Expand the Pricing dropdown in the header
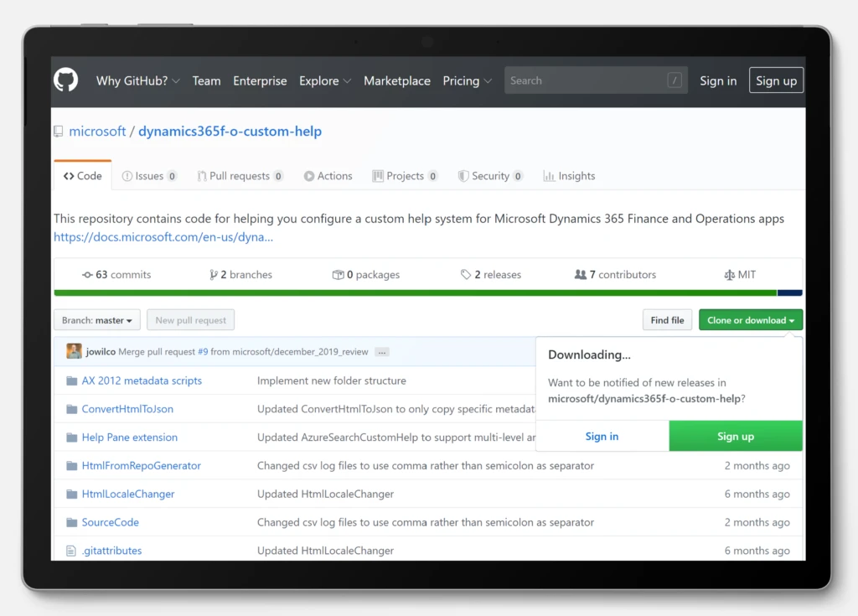Screen dimensions: 858x616 click(467, 80)
